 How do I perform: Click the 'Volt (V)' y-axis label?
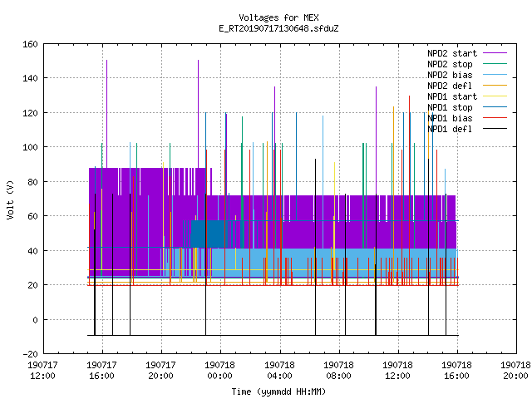click(x=10, y=200)
